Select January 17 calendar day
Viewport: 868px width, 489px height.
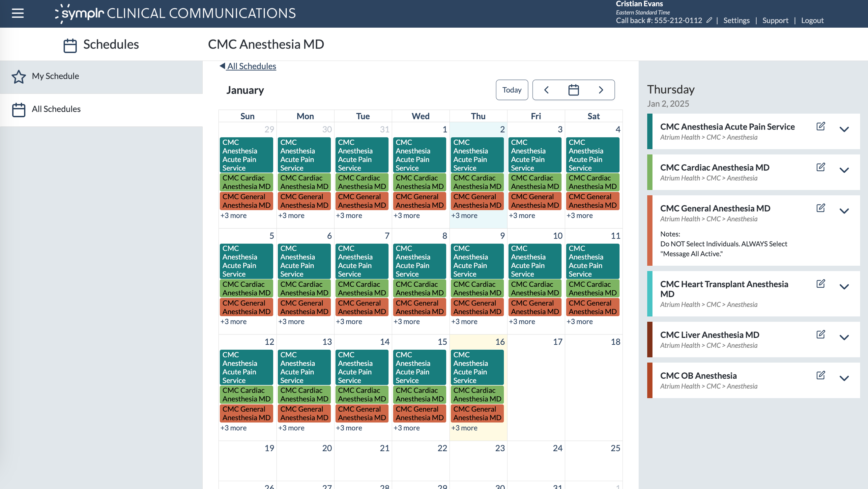coord(536,388)
